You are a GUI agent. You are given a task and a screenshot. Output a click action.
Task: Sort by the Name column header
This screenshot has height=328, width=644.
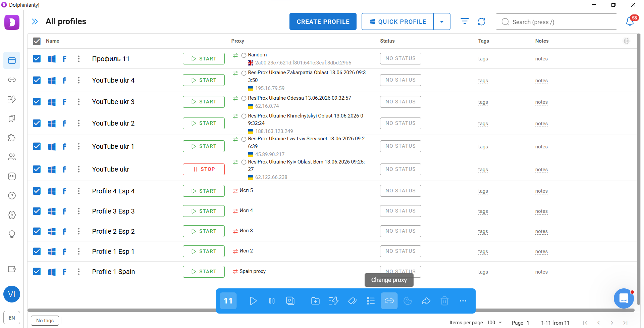click(52, 41)
